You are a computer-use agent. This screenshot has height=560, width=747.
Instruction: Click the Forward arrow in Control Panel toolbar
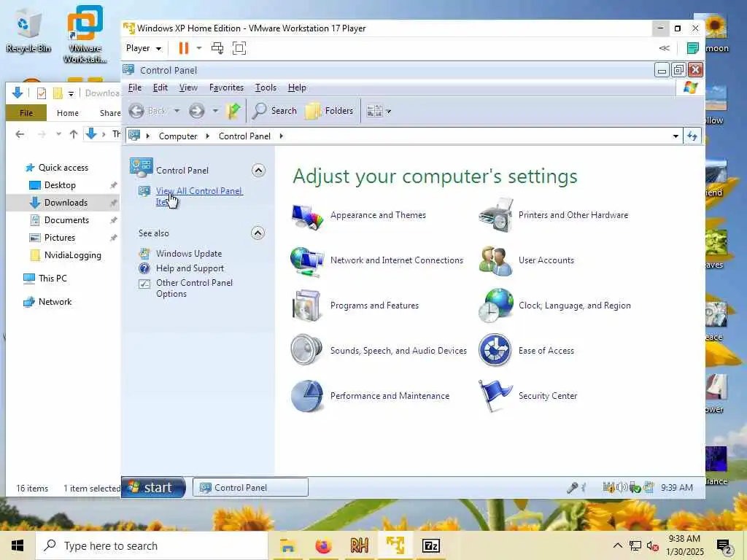(196, 111)
